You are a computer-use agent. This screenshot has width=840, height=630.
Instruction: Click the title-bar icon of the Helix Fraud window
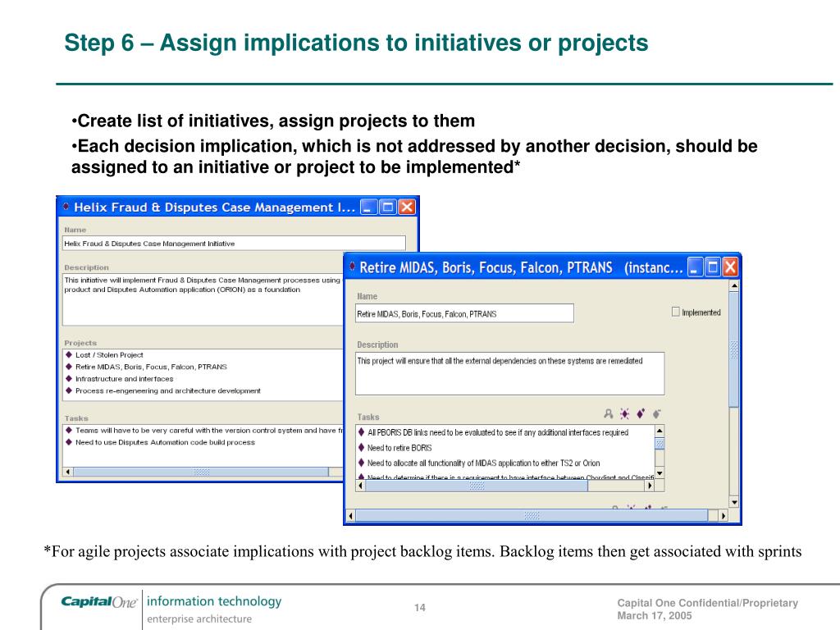click(66, 206)
